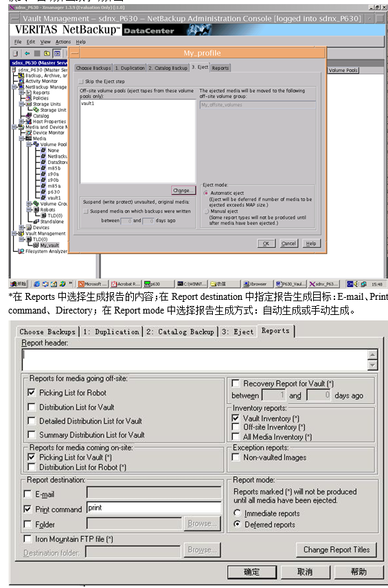Switch to Choose Backups tab in My_profile

tap(93, 68)
